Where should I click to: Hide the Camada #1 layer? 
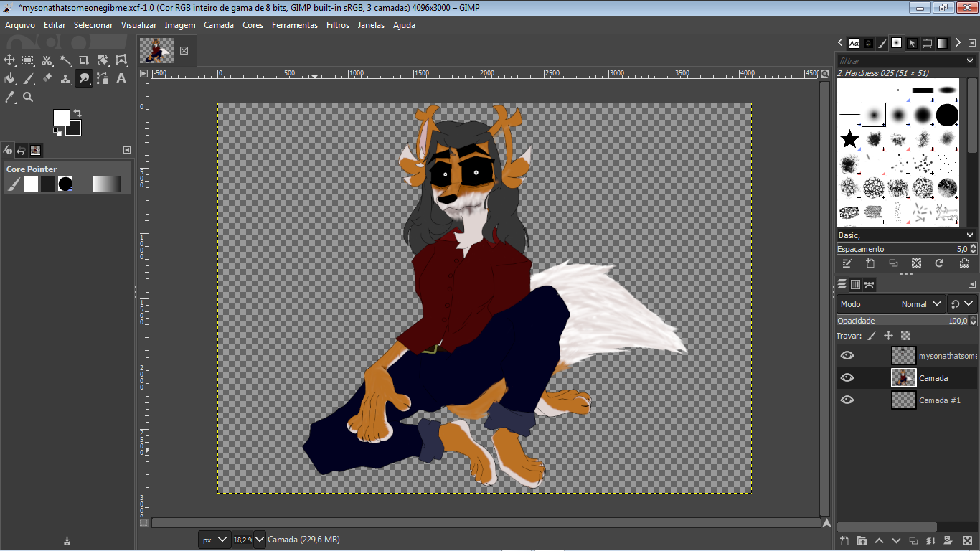(x=847, y=400)
